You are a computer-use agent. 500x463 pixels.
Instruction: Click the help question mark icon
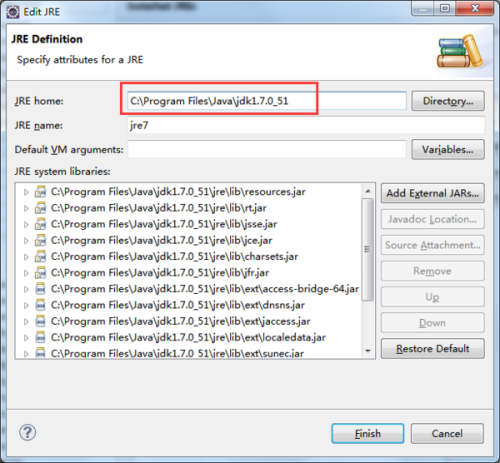point(27,432)
